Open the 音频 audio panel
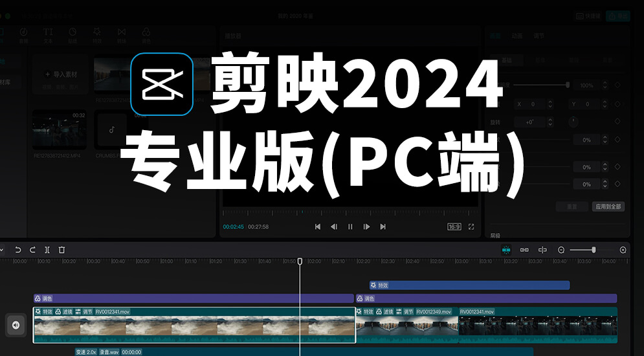Viewport: 644px width, 356px height. click(x=24, y=36)
